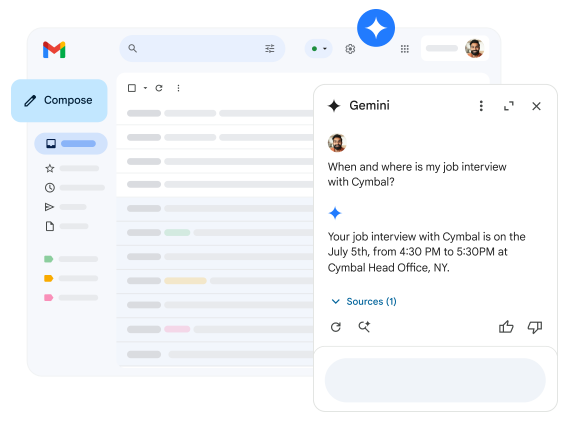Click the Gmail logo
This screenshot has width=586, height=425.
pyautogui.click(x=54, y=50)
